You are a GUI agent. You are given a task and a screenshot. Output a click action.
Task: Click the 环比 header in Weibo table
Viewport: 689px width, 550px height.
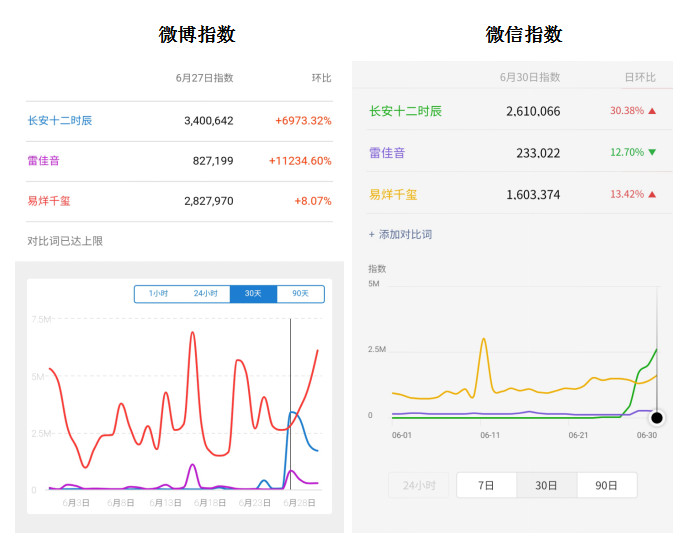(x=322, y=78)
